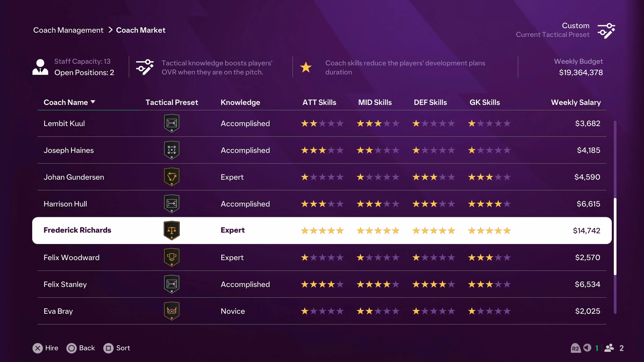Viewport: 644px width, 362px height.
Task: Click Johan Gundersen's green preset shield
Action: pyautogui.click(x=172, y=177)
